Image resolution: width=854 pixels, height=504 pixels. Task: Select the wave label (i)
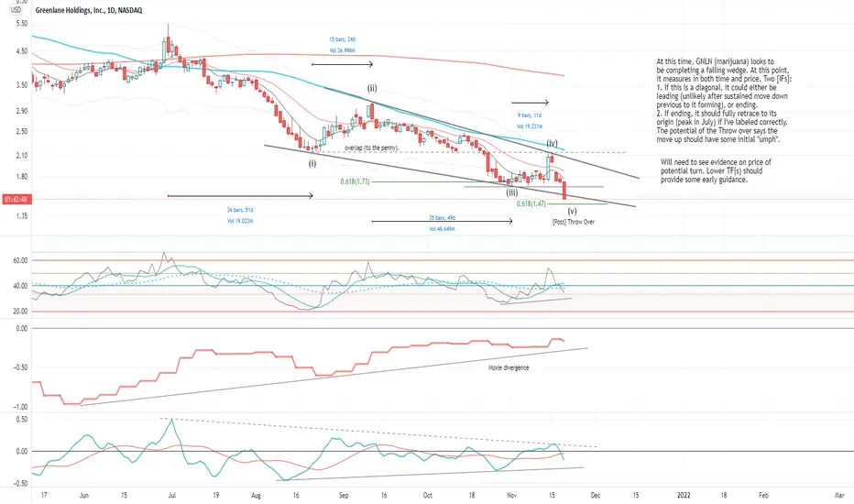click(x=312, y=163)
